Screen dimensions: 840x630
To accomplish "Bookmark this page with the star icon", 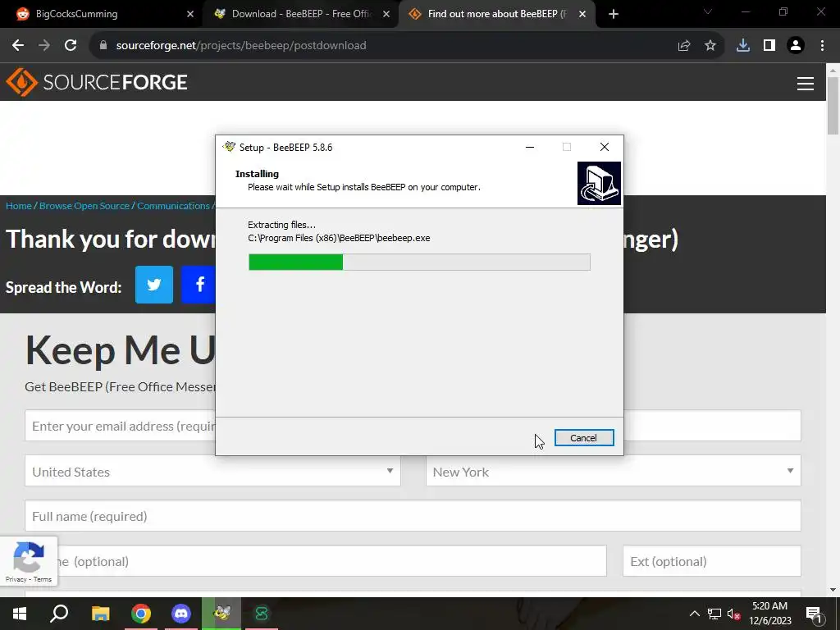I will click(x=710, y=46).
